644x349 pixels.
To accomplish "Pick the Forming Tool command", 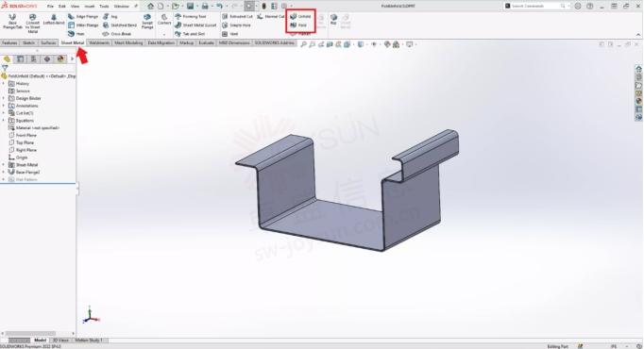I will click(x=191, y=16).
